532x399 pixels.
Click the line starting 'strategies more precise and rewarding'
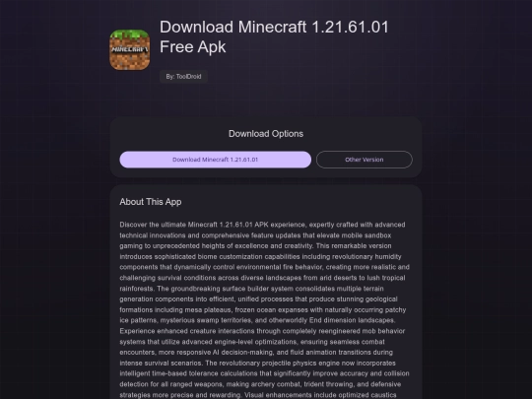coord(258,395)
